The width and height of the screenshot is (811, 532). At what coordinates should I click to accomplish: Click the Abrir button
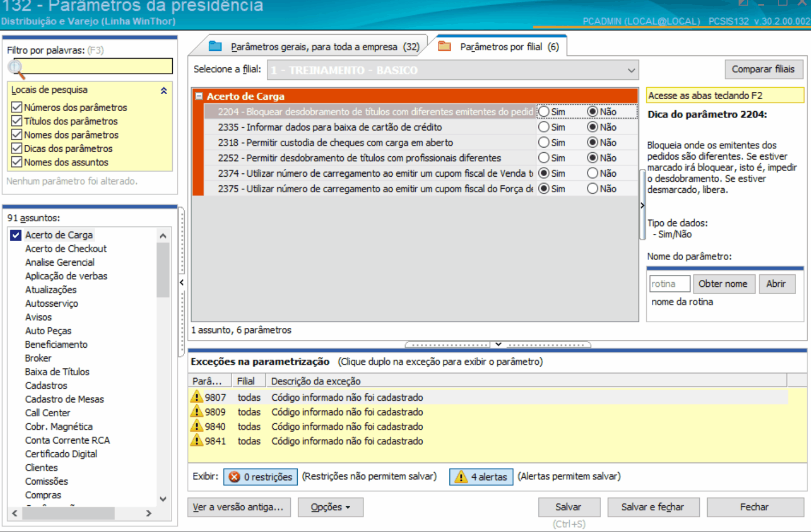776,284
